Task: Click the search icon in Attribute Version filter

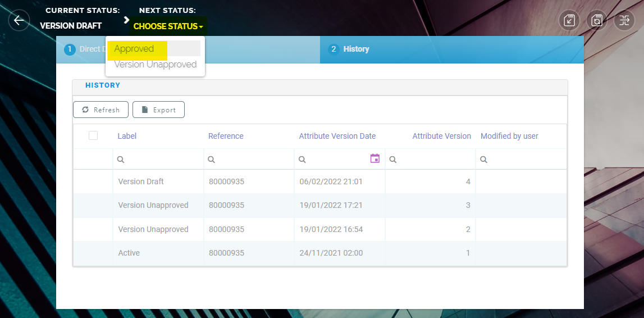Action: [x=393, y=160]
